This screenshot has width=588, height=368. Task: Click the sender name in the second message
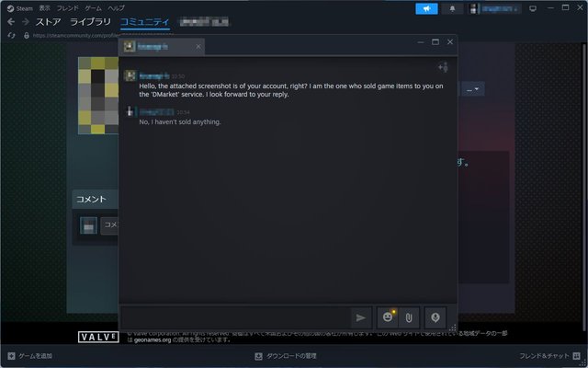point(157,112)
